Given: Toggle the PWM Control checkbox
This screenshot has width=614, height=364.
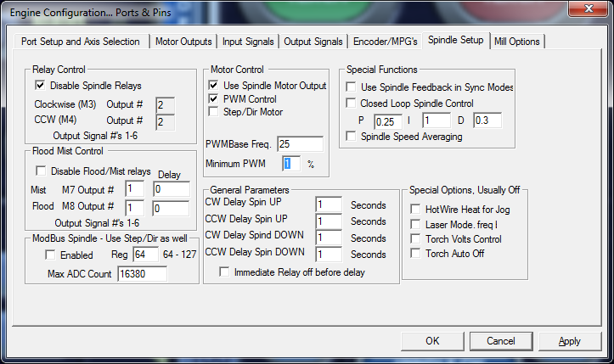Looking at the screenshot, I should (214, 98).
